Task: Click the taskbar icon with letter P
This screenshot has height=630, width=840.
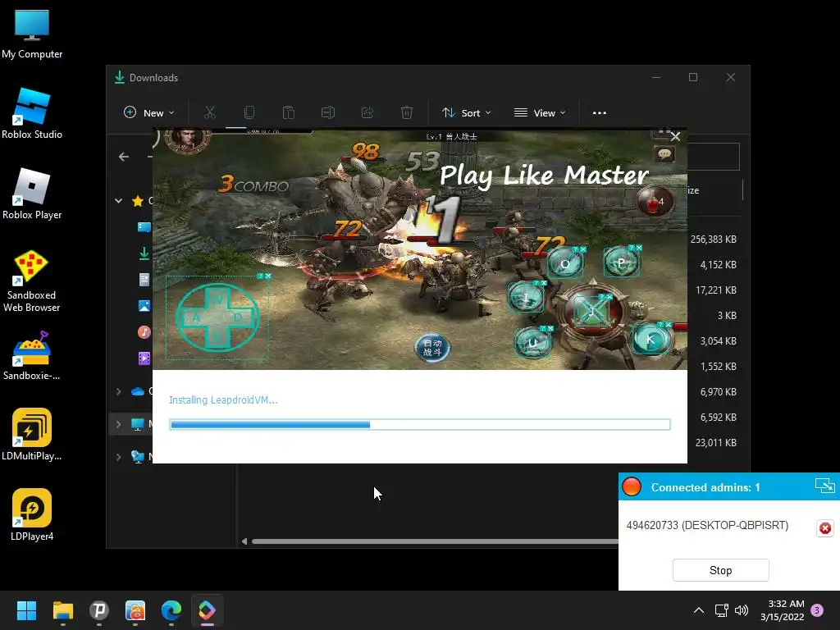Action: pos(99,610)
